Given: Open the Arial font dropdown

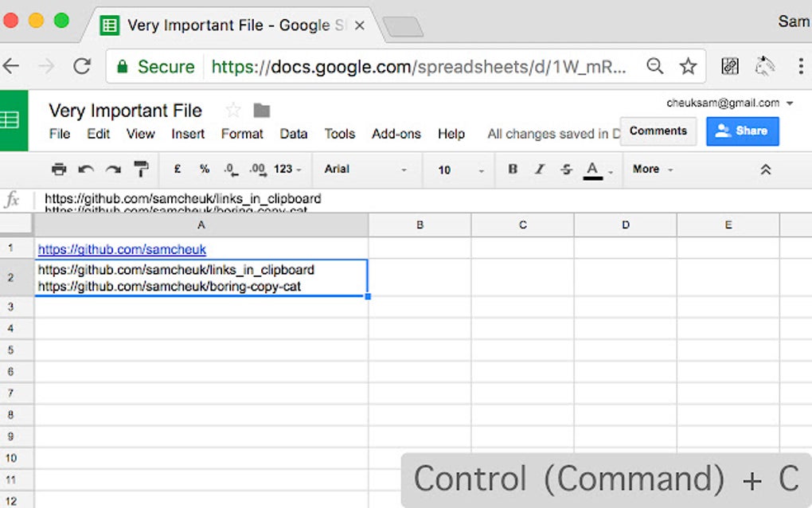Looking at the screenshot, I should [365, 170].
